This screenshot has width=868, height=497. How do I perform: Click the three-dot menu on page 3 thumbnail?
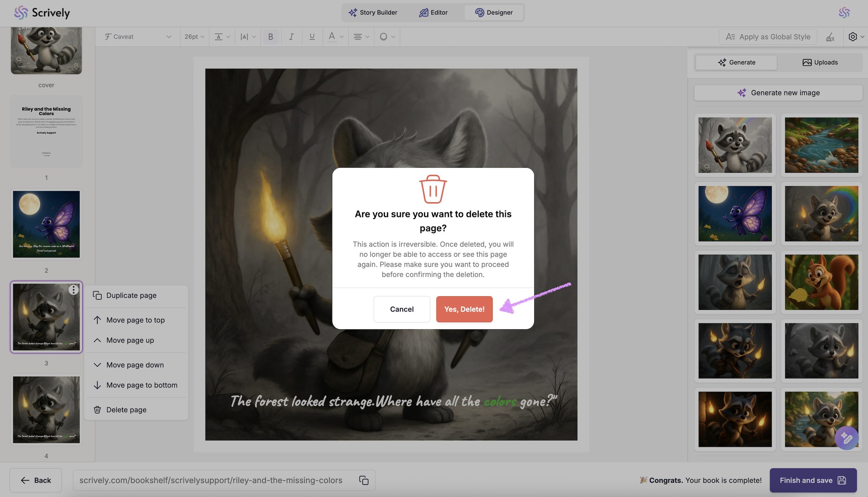coord(73,290)
